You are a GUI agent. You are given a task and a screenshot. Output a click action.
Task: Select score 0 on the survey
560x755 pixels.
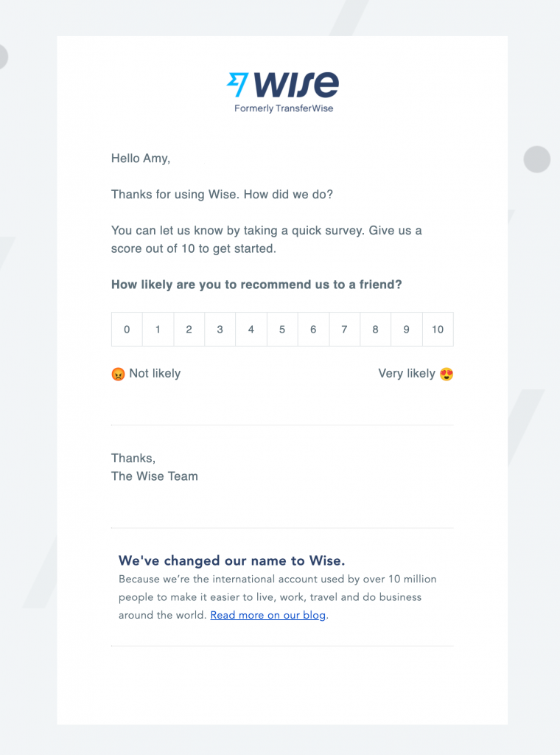point(127,330)
